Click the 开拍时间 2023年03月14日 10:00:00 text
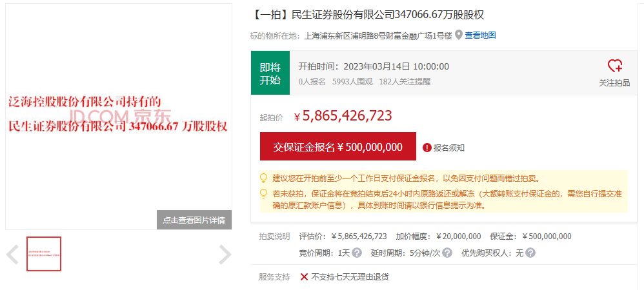 pos(374,66)
